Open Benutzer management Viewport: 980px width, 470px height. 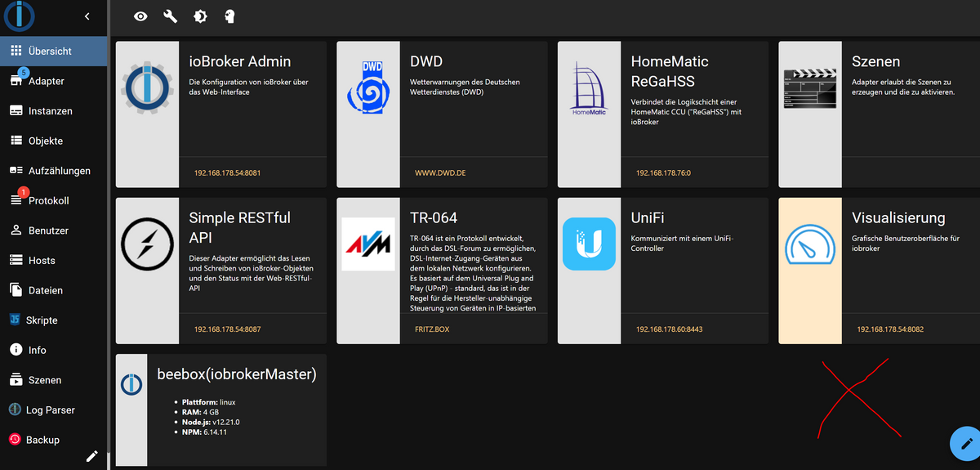(54, 231)
